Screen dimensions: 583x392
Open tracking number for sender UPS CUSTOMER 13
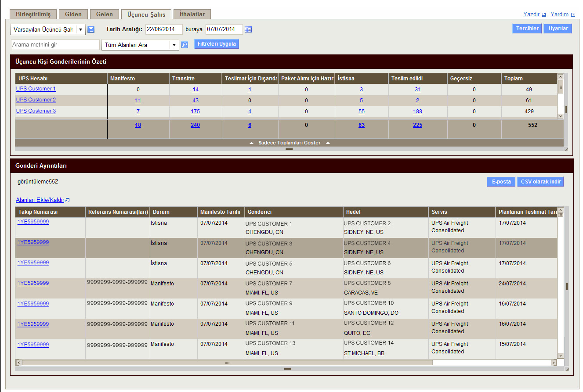[x=33, y=345]
